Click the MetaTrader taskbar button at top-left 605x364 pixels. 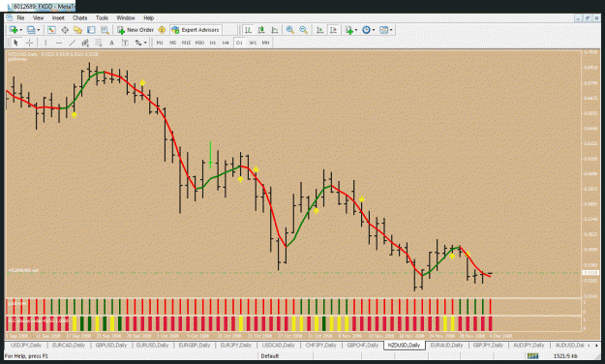pyautogui.click(x=41, y=6)
